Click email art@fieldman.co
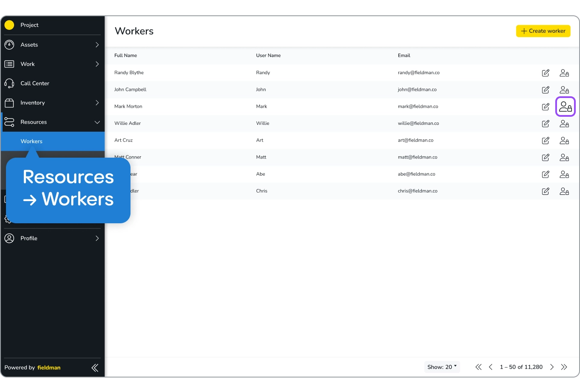 point(415,141)
